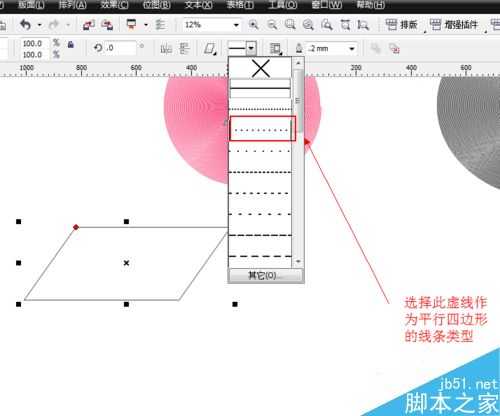Open the 文本(X) menu
This screenshot has width=500, height=416.
click(x=198, y=5)
